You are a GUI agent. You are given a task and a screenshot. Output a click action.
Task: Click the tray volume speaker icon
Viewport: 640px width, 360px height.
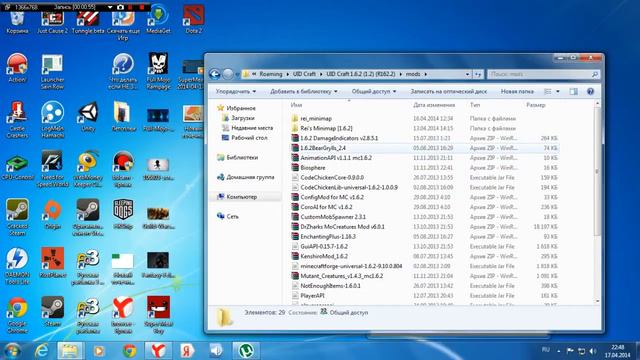[x=593, y=351]
